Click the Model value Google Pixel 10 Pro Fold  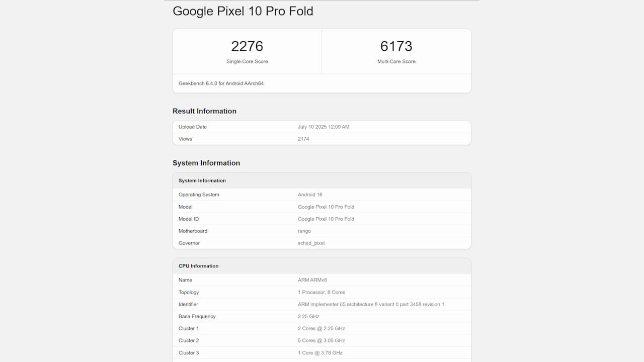pos(326,207)
